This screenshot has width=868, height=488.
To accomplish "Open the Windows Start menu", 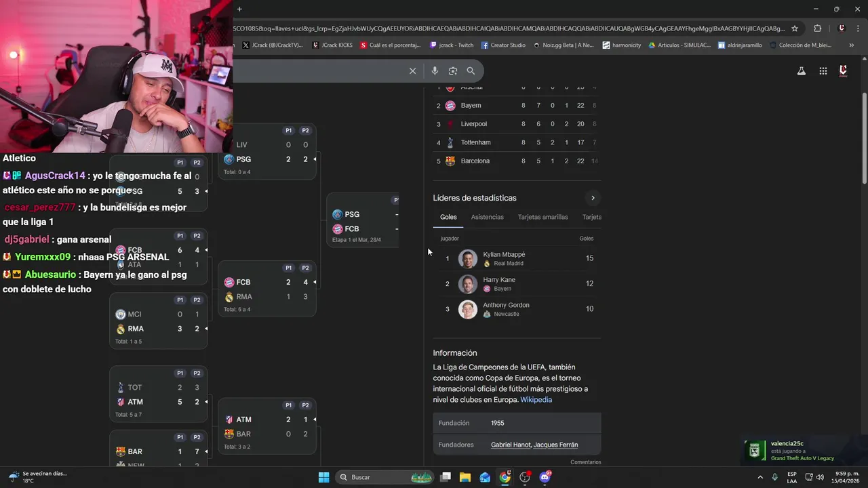I will pyautogui.click(x=323, y=477).
